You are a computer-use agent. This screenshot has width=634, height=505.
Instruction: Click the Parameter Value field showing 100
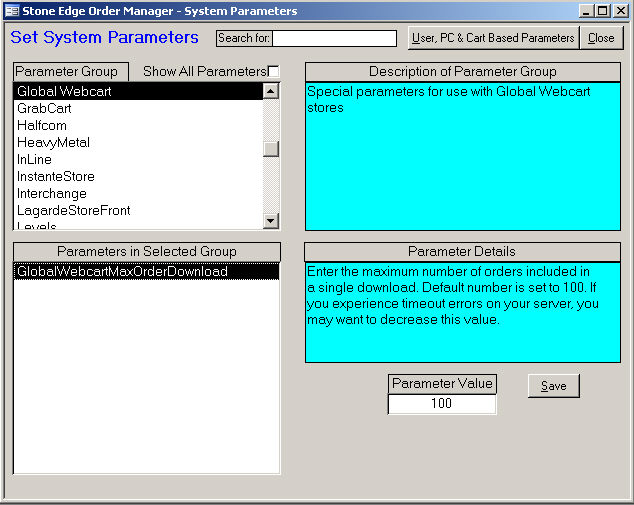(442, 404)
